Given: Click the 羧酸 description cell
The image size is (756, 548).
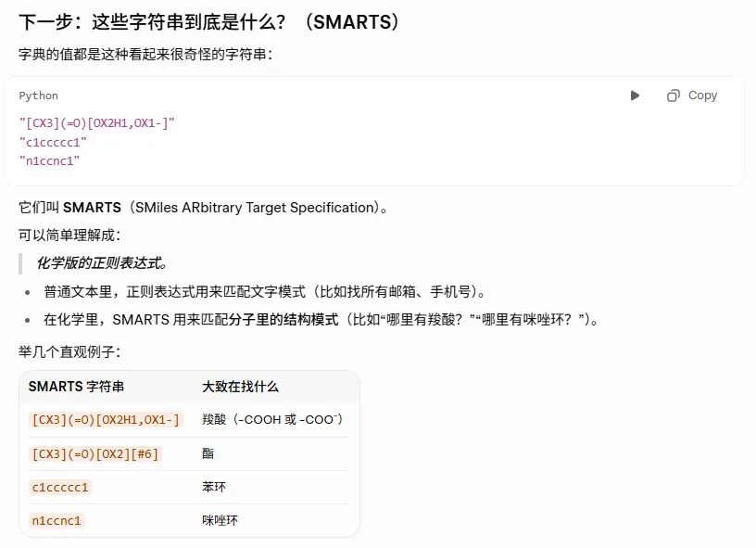Looking at the screenshot, I should coord(272,419).
